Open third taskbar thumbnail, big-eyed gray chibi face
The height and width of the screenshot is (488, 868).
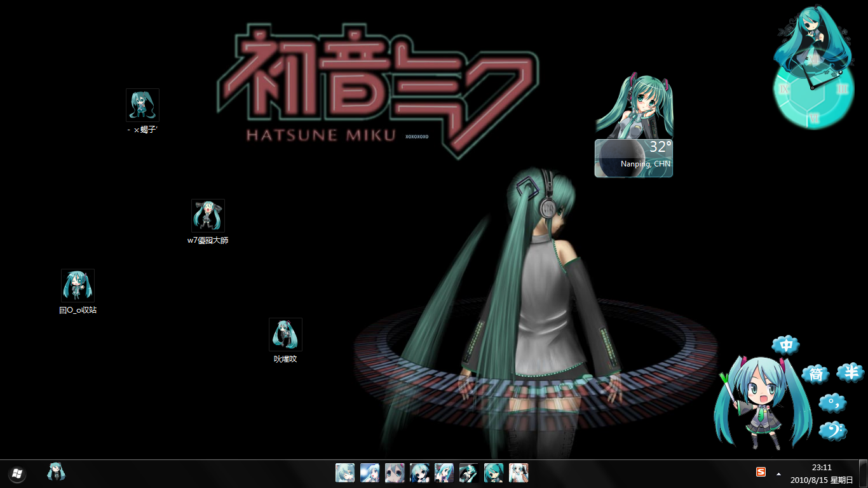tap(395, 473)
